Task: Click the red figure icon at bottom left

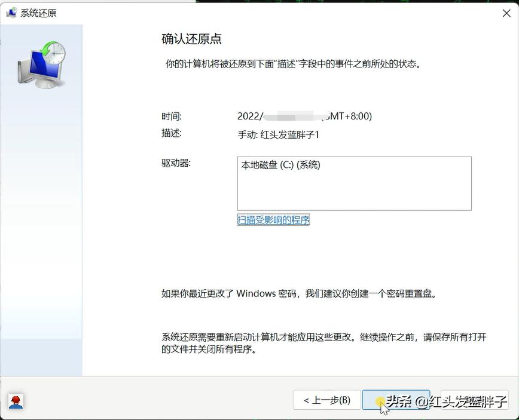Action: coord(16,401)
